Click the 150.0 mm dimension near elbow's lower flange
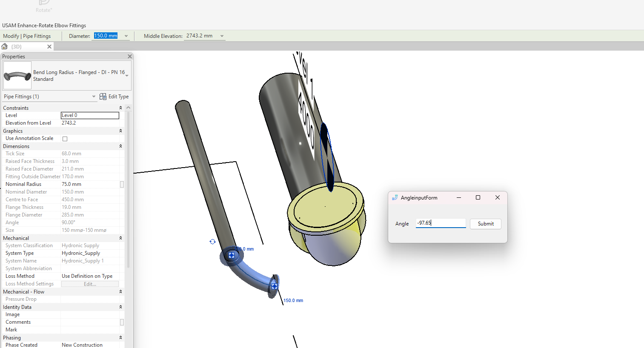The width and height of the screenshot is (644, 348). tap(293, 300)
